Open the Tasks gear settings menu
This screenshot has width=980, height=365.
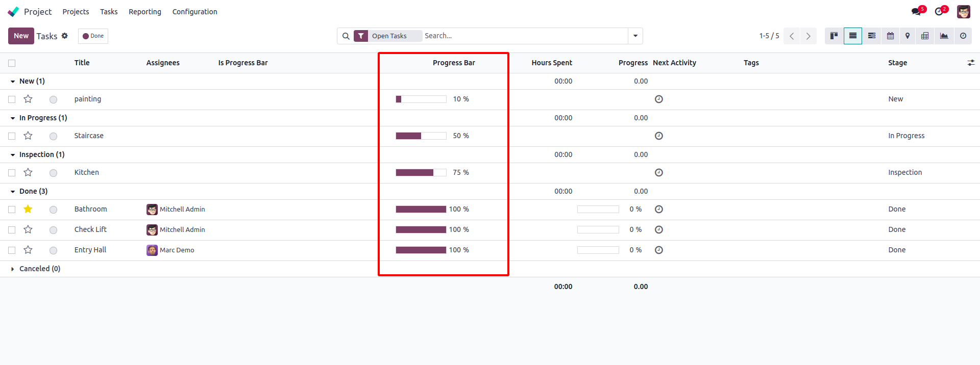(65, 36)
